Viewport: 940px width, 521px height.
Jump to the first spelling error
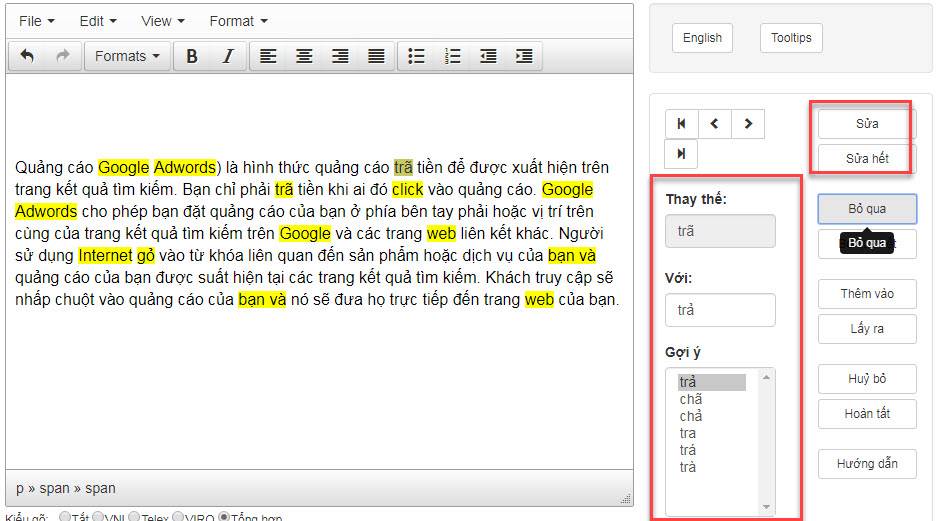pyautogui.click(x=681, y=123)
